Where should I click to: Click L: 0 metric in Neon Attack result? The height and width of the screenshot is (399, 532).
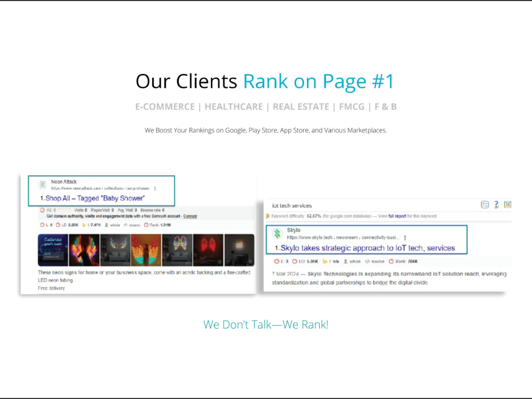46,225
